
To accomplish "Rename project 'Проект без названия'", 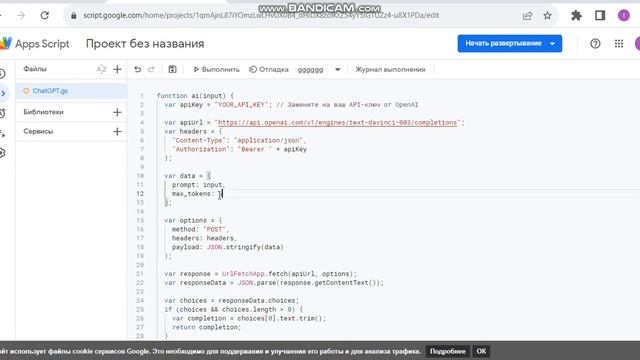I will (145, 44).
